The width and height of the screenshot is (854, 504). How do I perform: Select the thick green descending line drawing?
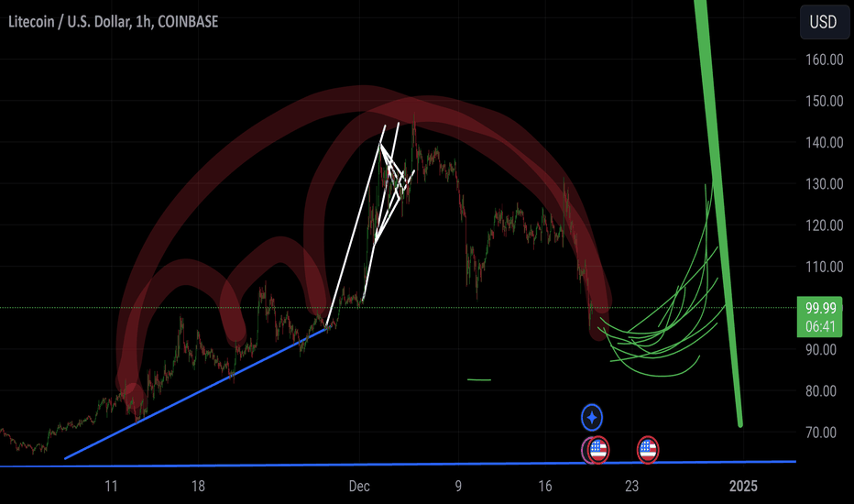click(720, 218)
